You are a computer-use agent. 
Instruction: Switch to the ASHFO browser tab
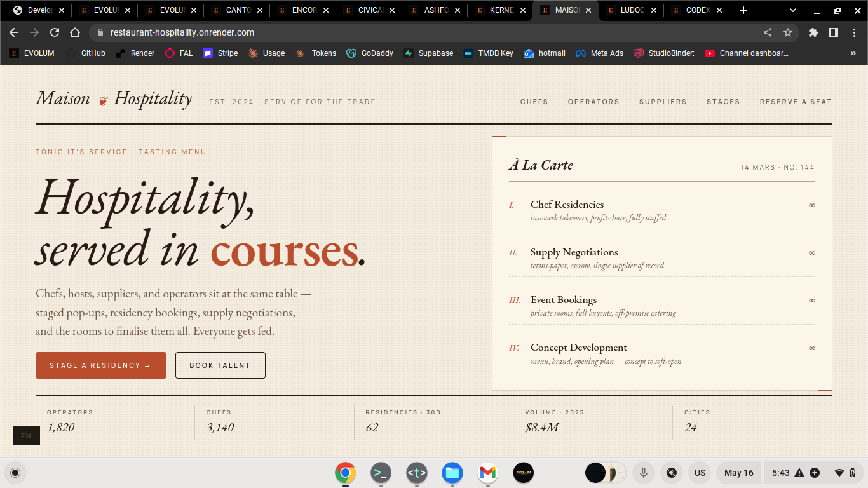(x=431, y=10)
